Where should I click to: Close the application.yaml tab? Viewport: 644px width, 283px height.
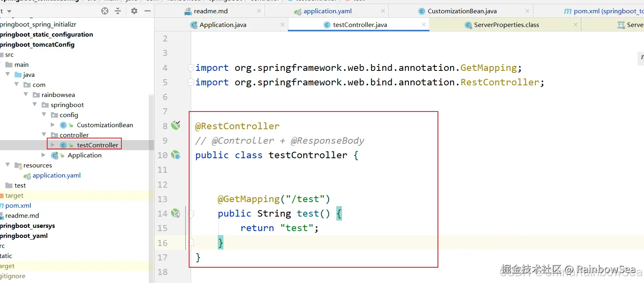coord(383,11)
